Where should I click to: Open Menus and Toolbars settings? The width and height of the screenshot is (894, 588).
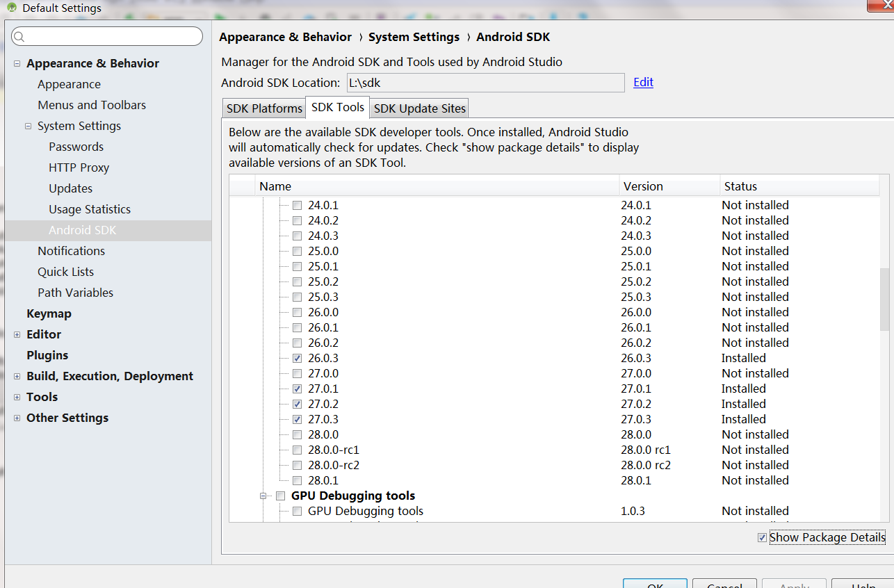92,105
